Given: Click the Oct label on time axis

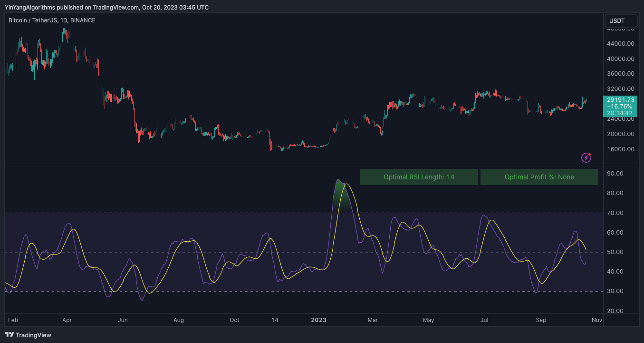Looking at the screenshot, I should 234,320.
